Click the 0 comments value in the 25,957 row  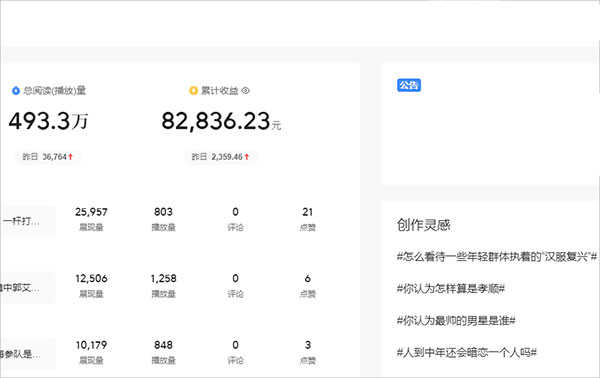235,212
